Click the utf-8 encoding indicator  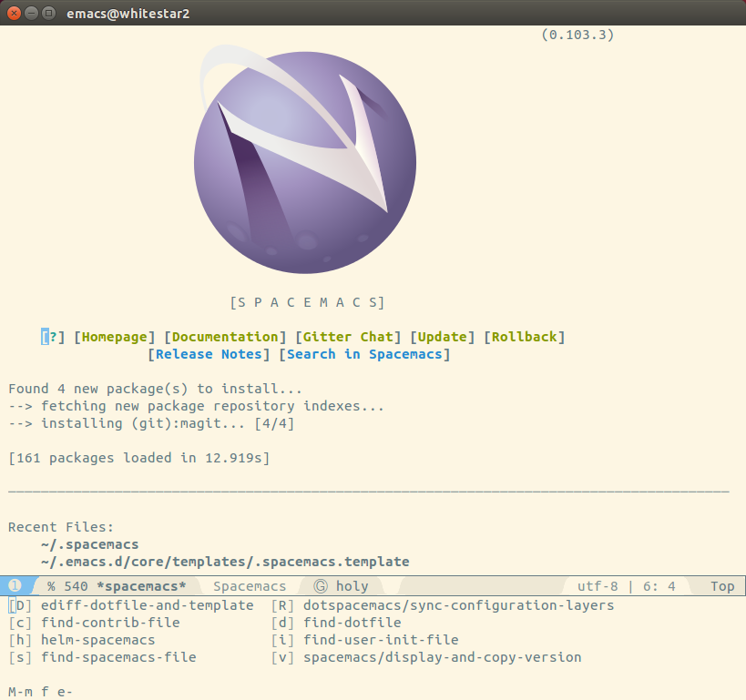point(598,586)
